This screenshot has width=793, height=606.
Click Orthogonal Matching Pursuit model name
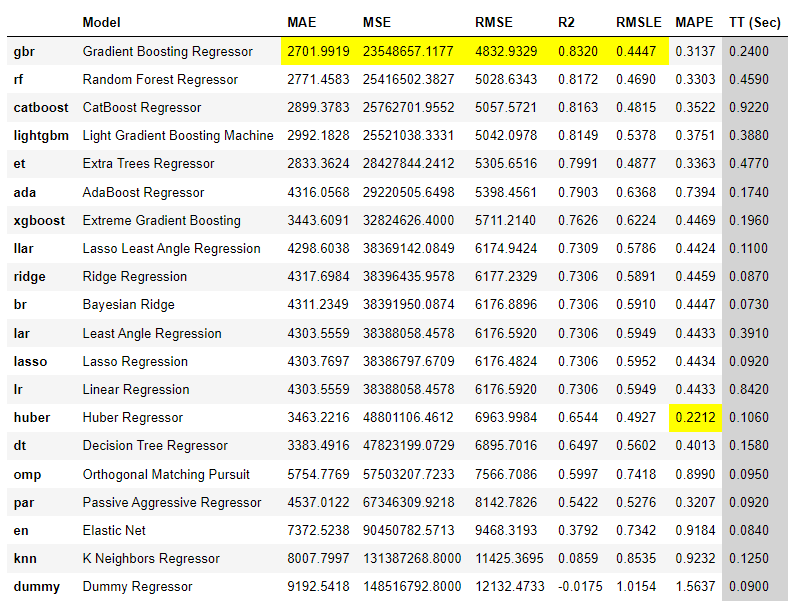click(x=166, y=474)
